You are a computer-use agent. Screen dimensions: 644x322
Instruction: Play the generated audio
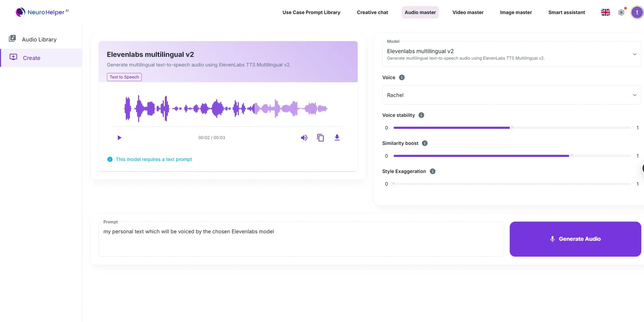(x=119, y=138)
